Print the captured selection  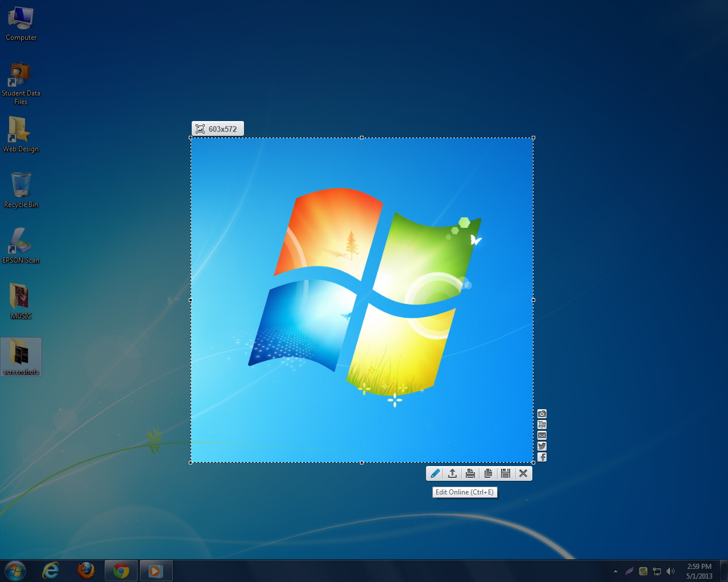click(470, 473)
